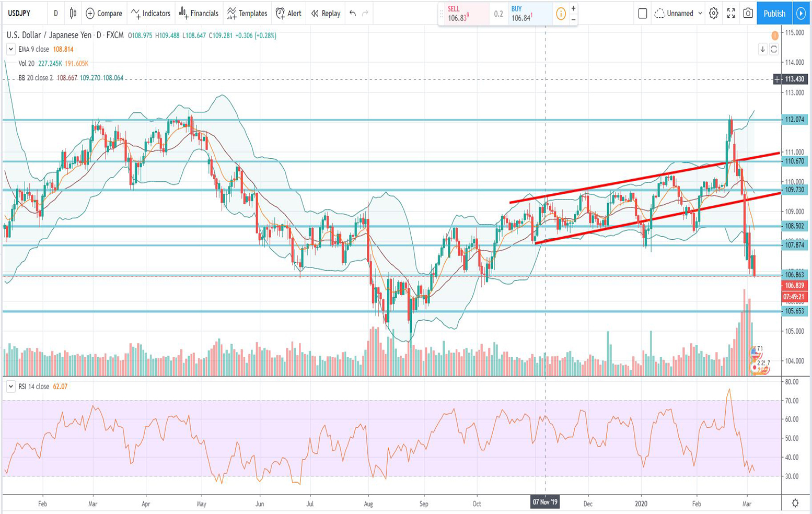Screen dimensions: 812x514
Task: Click the play icon beside Publish
Action: click(801, 14)
